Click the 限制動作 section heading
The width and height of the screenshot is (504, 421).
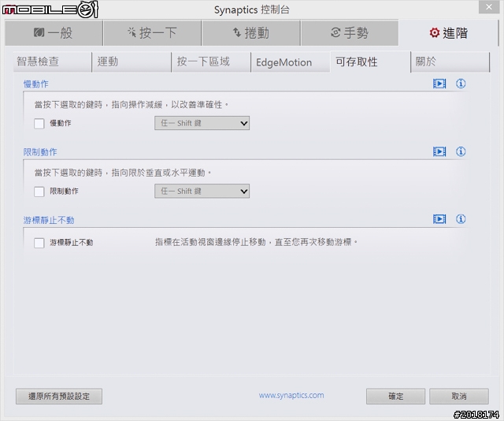[x=40, y=152]
